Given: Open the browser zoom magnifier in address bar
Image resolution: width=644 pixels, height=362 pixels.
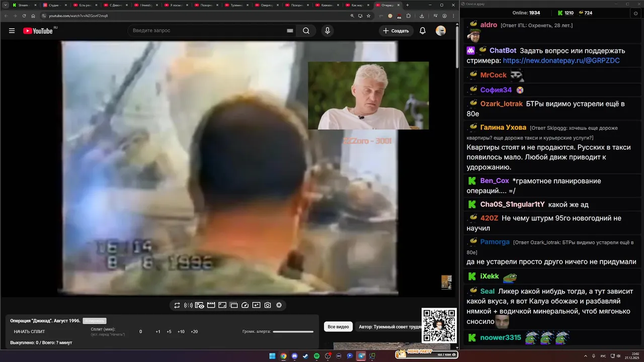Looking at the screenshot, I should pyautogui.click(x=352, y=16).
